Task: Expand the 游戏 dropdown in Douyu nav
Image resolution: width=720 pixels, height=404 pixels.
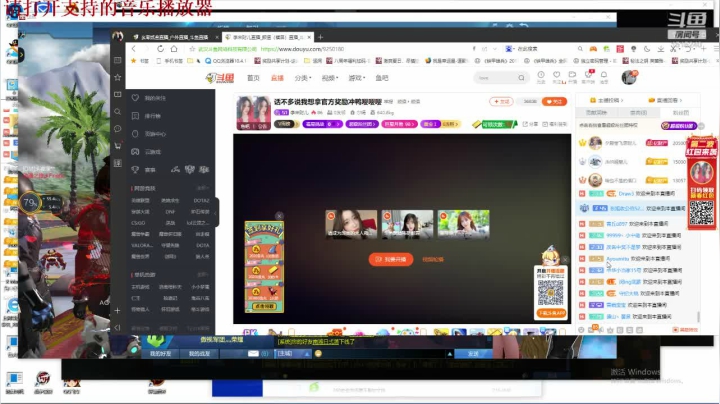Action: pos(357,78)
